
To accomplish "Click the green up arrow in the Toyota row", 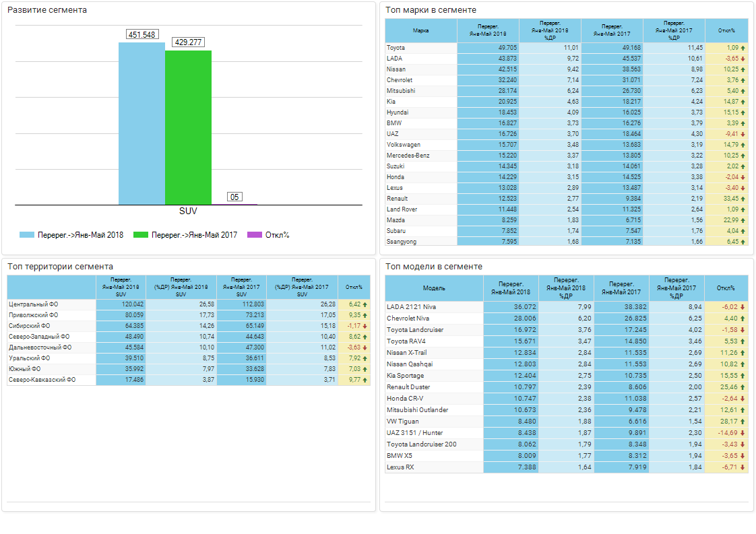I will click(743, 48).
